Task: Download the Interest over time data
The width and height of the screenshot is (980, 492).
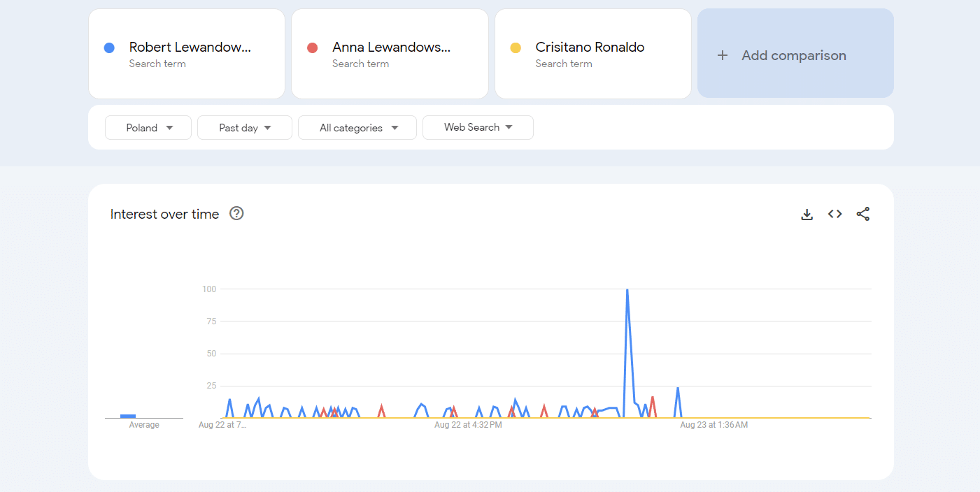Action: point(807,215)
